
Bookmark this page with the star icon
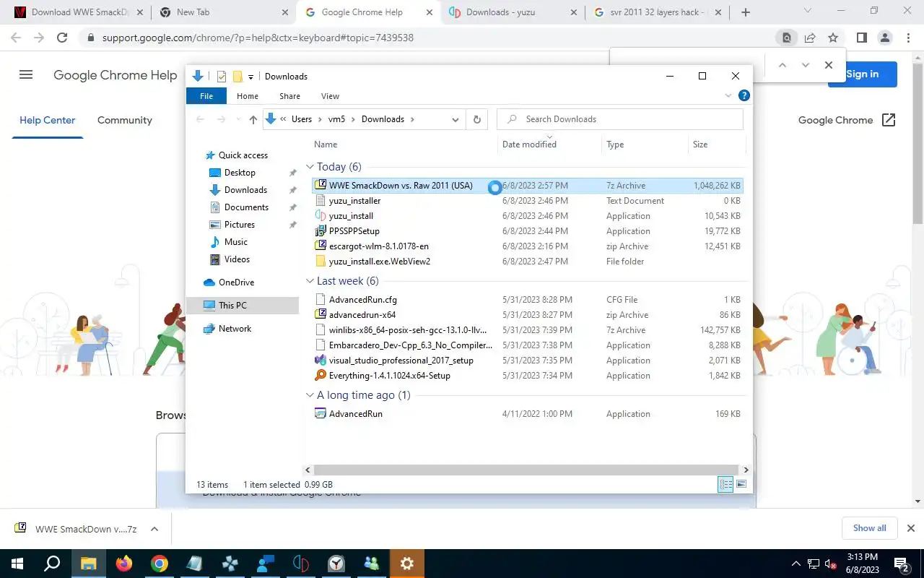(833, 38)
